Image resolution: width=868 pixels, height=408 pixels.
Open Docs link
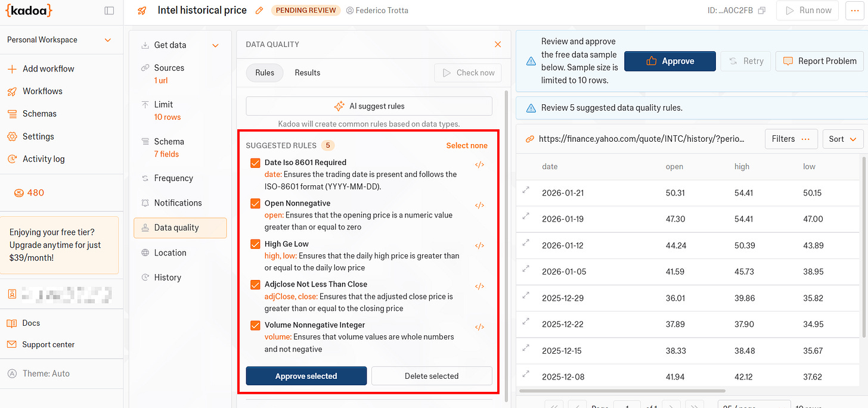pyautogui.click(x=24, y=323)
